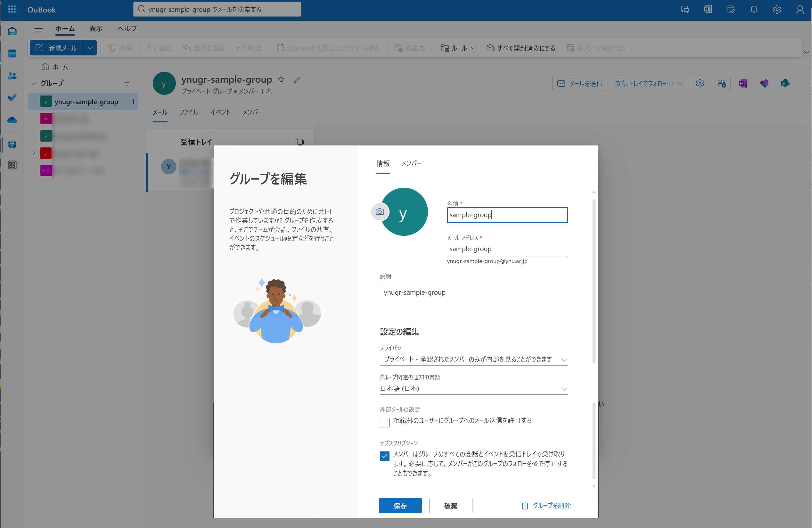Open Outlook settings gear in top bar
812x528 pixels.
pyautogui.click(x=777, y=10)
